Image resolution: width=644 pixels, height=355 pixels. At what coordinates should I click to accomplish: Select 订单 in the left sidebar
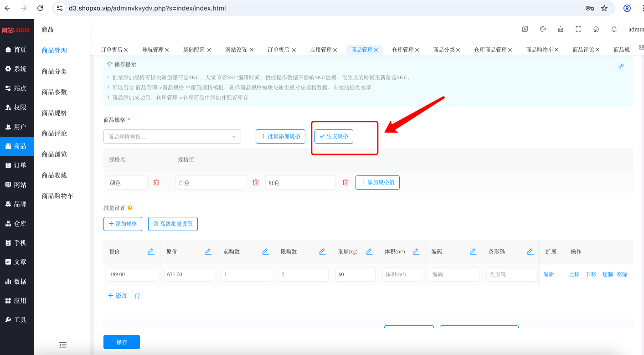tap(17, 165)
